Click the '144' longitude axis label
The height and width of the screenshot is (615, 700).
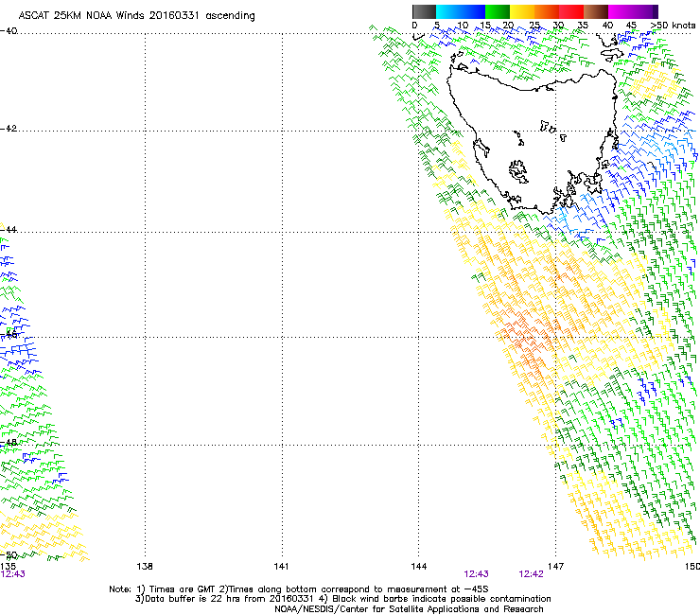[418, 567]
